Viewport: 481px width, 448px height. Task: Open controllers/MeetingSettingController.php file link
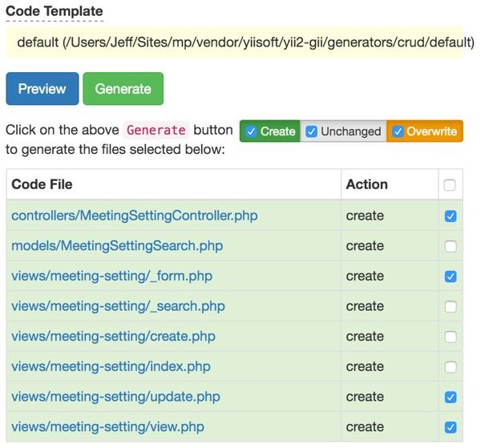coord(135,216)
